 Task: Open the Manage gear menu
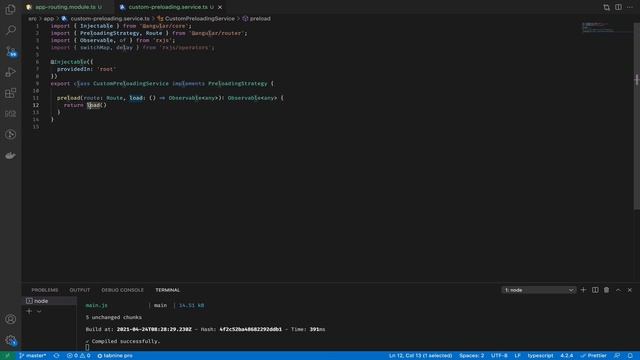11,340
